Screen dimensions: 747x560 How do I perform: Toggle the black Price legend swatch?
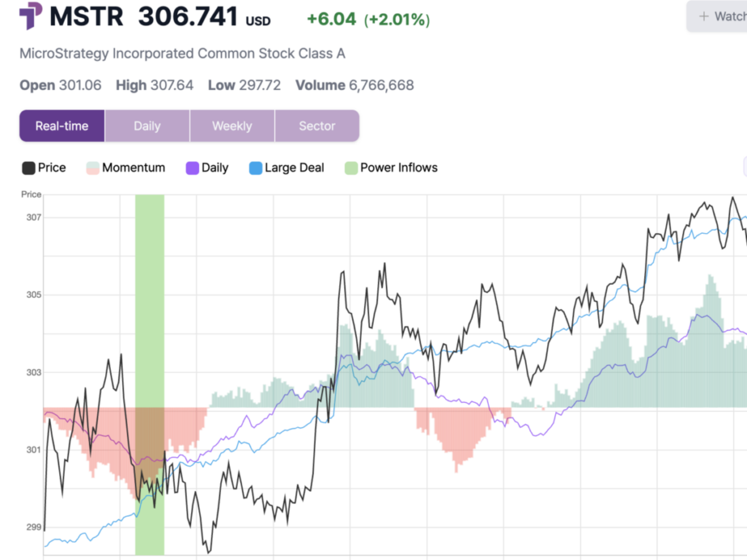tap(28, 168)
